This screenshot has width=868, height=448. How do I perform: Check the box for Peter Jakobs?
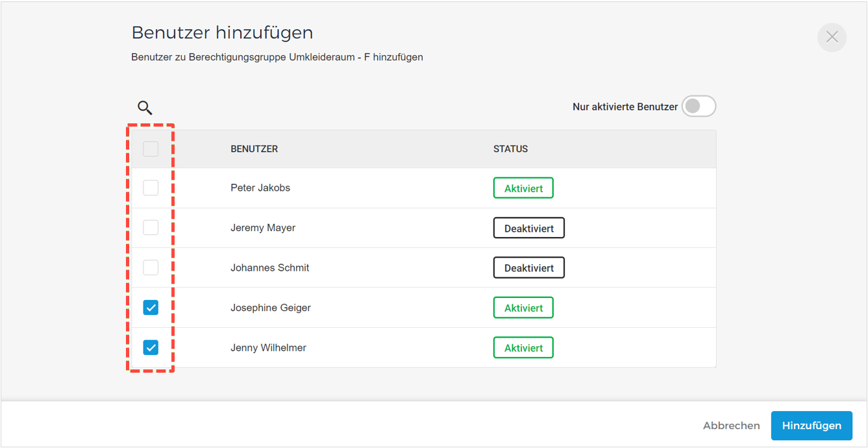(x=151, y=188)
